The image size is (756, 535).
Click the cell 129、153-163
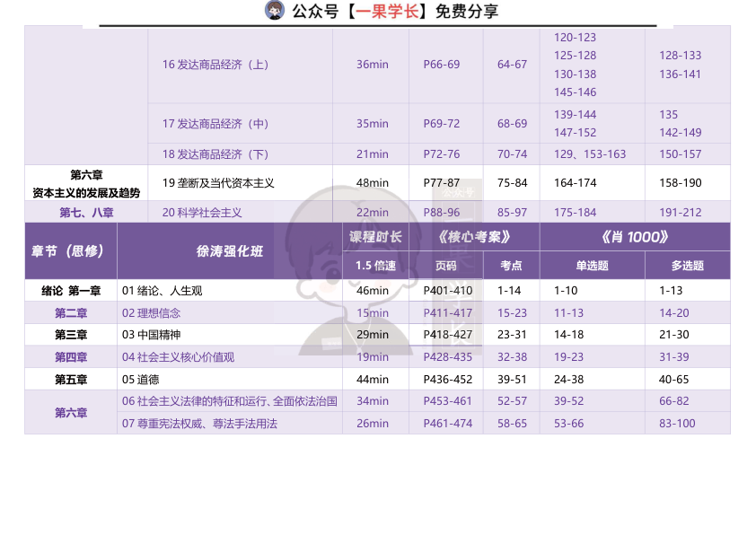(x=590, y=154)
